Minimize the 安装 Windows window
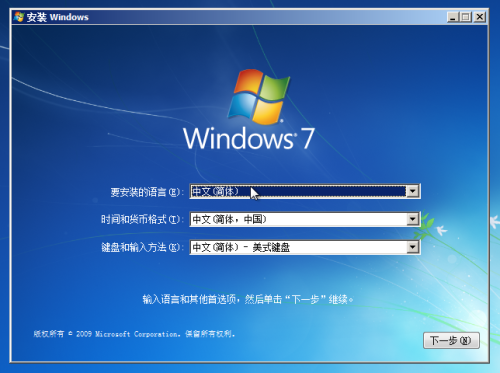This screenshot has width=500, height=373. [x=452, y=17]
